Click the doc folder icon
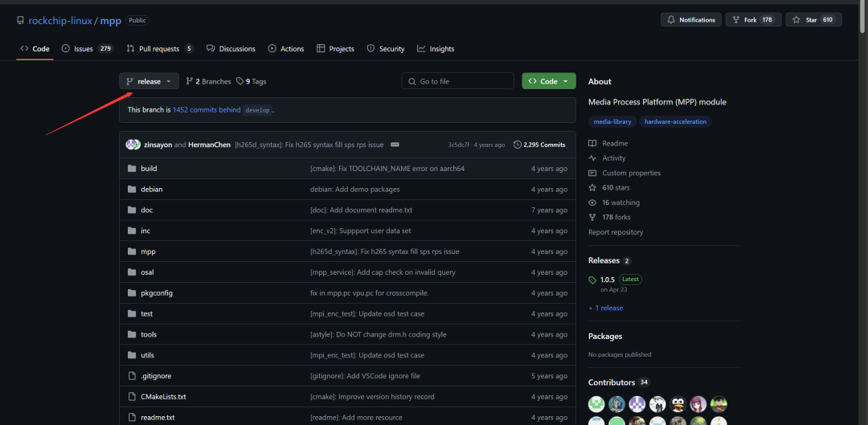 (132, 210)
